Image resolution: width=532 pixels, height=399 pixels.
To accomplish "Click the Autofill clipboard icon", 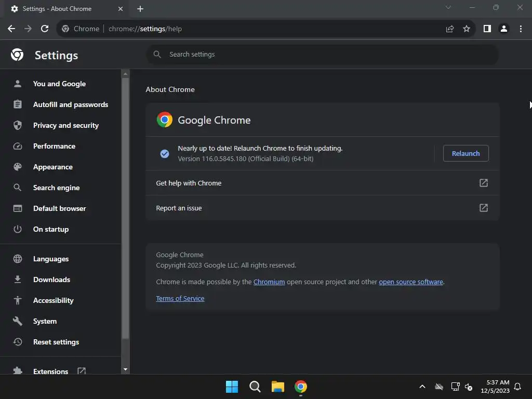I will 18,104.
